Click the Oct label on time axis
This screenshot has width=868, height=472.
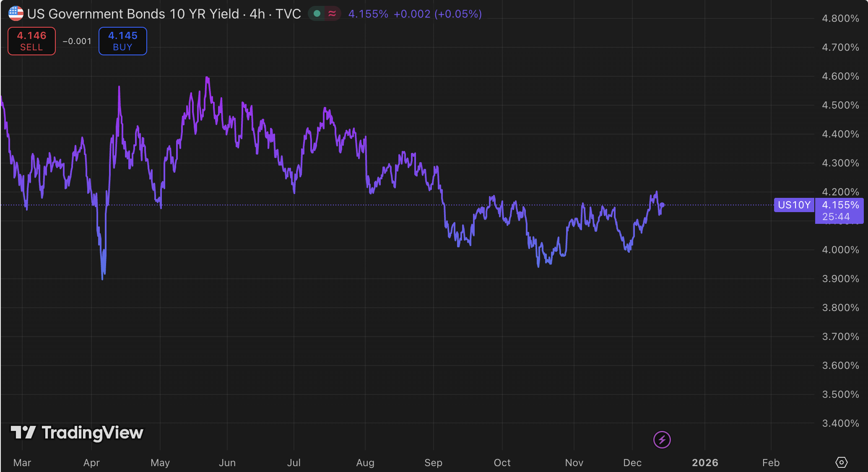[x=502, y=463]
